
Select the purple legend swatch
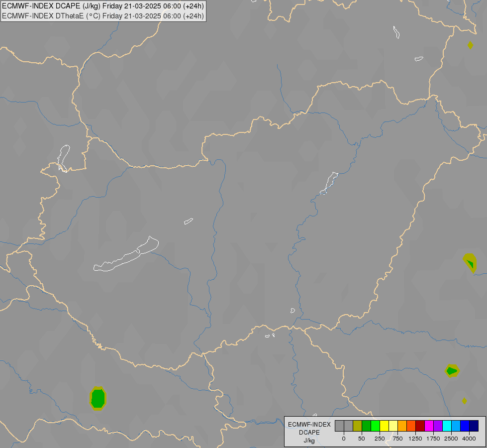tap(438, 426)
